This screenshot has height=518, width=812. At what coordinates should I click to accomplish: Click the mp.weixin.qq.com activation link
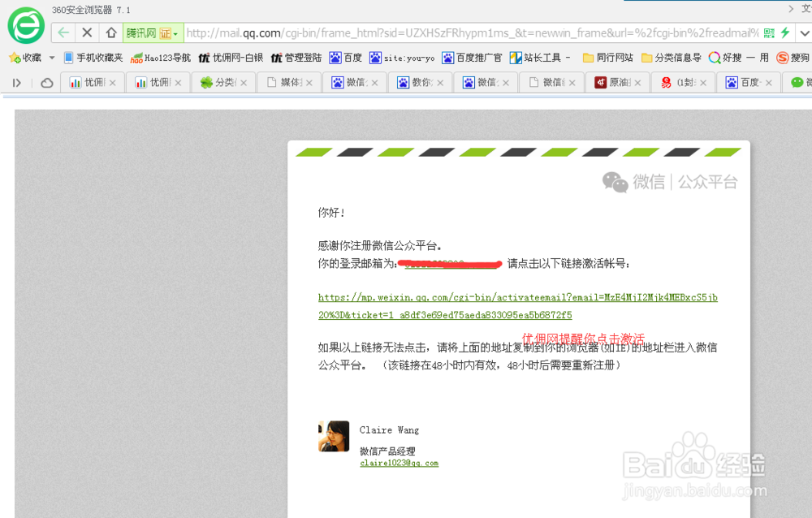(518, 298)
